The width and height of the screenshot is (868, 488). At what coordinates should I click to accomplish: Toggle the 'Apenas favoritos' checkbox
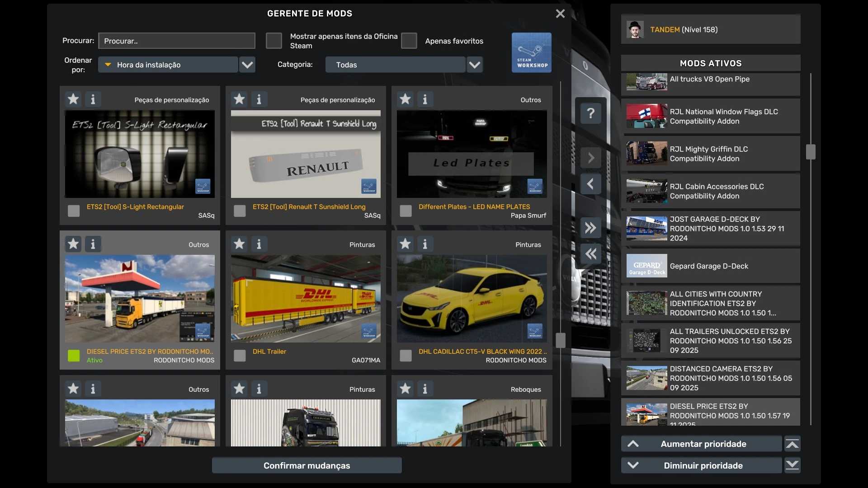pos(409,41)
